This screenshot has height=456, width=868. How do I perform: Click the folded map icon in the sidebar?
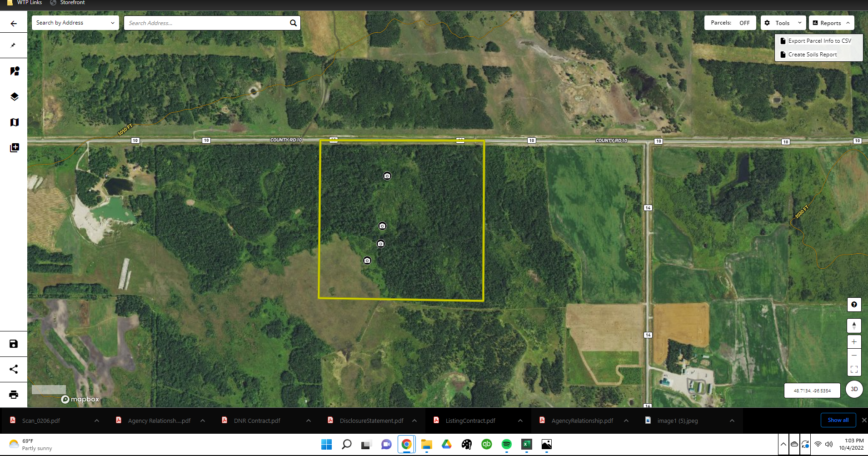coord(14,122)
